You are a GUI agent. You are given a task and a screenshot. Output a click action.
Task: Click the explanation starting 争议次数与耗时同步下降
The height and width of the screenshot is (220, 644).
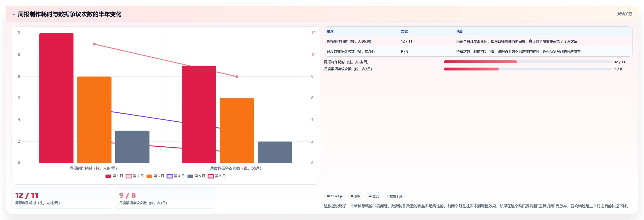click(x=518, y=51)
